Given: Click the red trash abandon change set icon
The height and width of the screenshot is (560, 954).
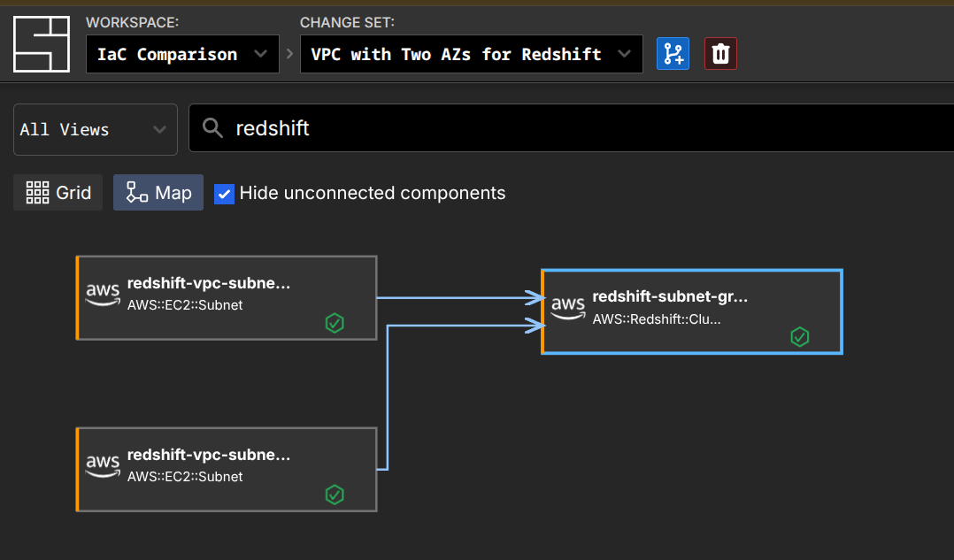Looking at the screenshot, I should (x=720, y=54).
